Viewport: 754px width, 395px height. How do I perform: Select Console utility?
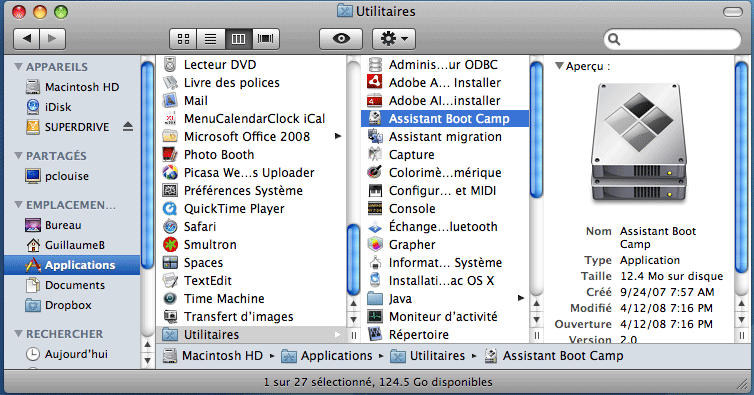pyautogui.click(x=445, y=208)
